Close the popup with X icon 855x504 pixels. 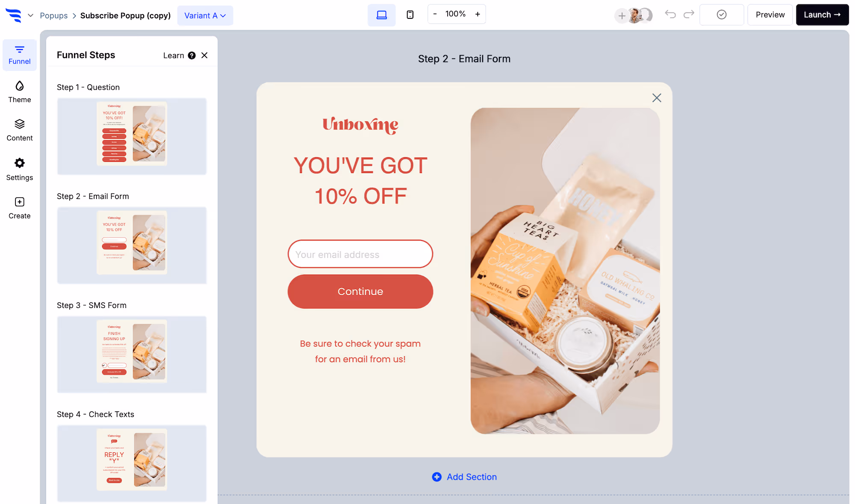pyautogui.click(x=657, y=98)
